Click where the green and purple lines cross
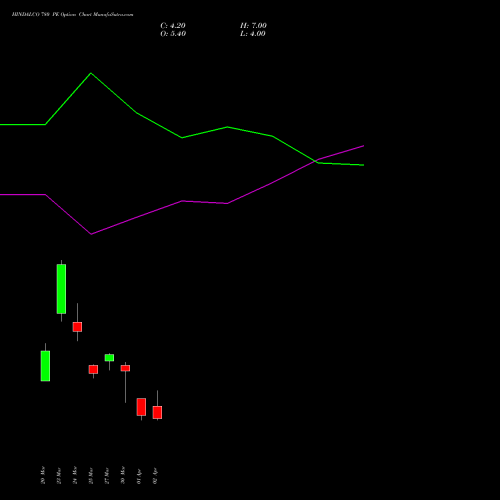This screenshot has width=500, height=500. coord(315,161)
